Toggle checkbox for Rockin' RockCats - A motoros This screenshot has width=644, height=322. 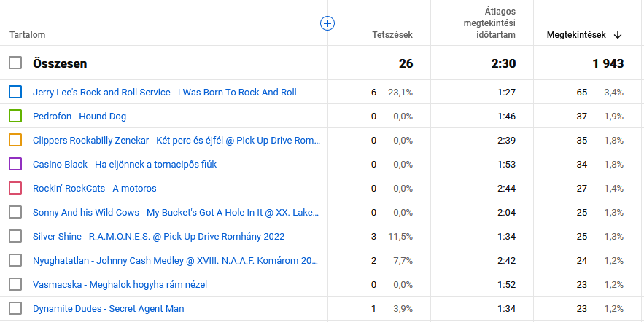pos(15,188)
